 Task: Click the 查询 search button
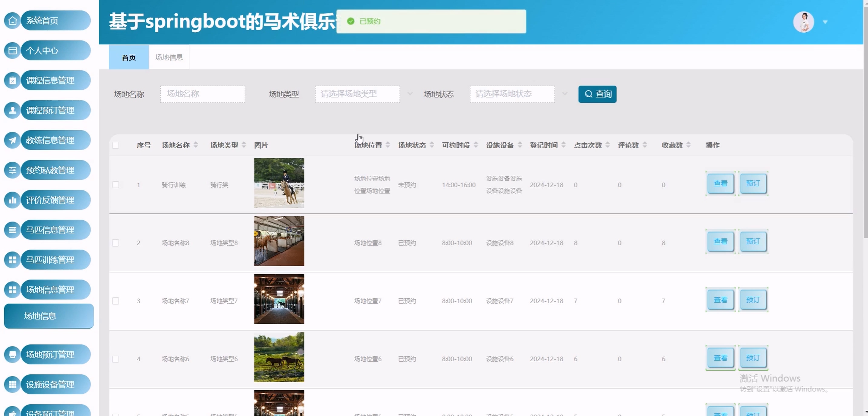(597, 94)
